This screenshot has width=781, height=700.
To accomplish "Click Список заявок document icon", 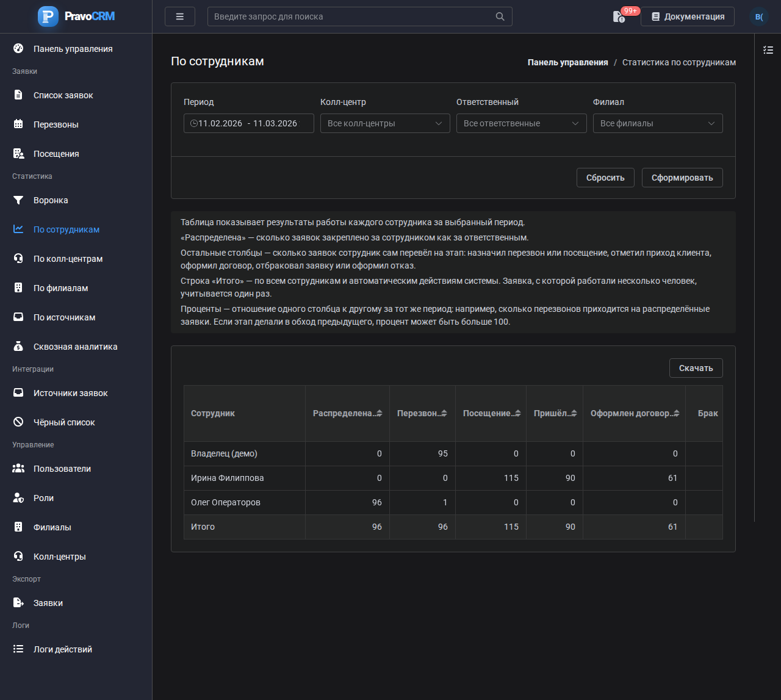I will tap(18, 95).
